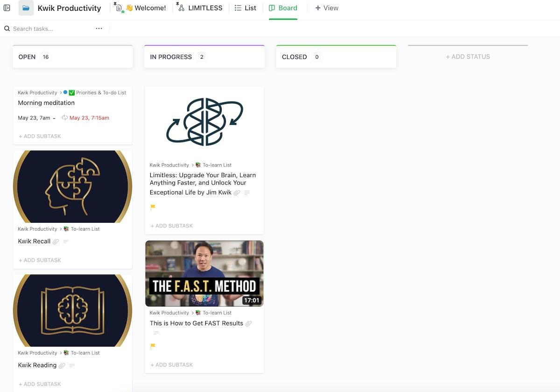This screenshot has width=560, height=392.
Task: Switch to the LIMITLESS mind map tab
Action: (x=199, y=8)
